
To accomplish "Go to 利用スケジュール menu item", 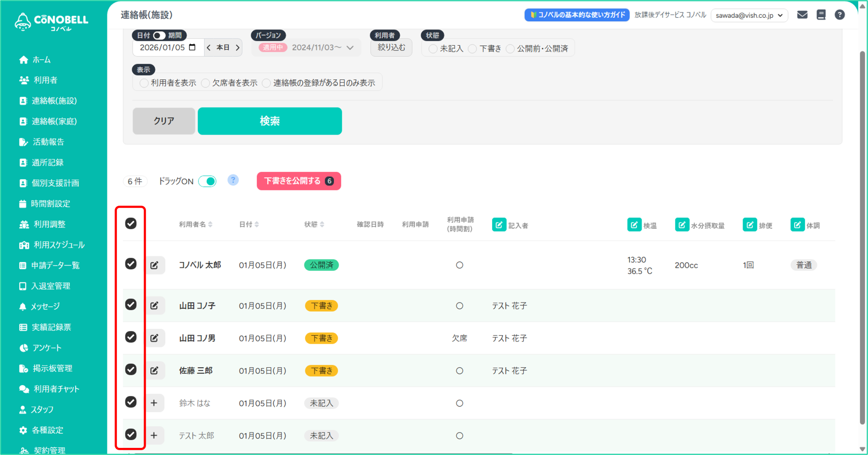I will coord(59,245).
